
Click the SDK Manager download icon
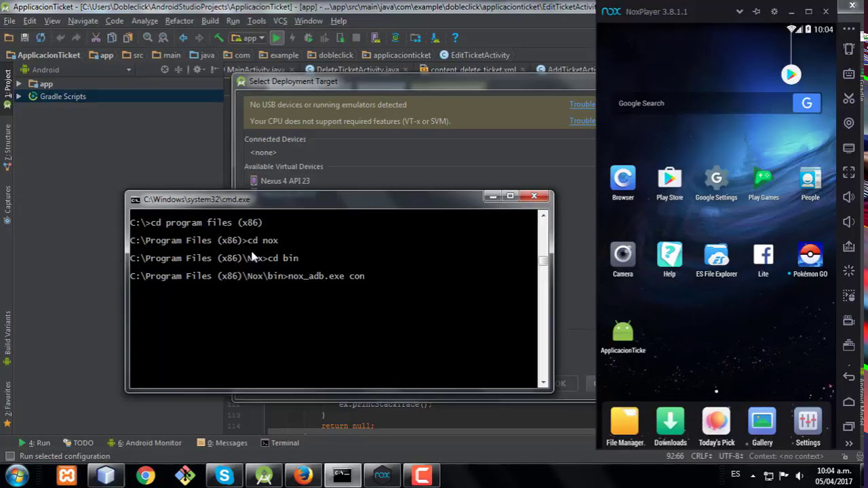tap(435, 38)
